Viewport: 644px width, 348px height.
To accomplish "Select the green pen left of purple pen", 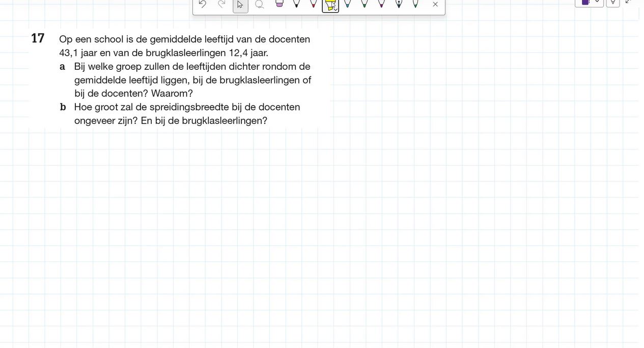I will pos(364,4).
